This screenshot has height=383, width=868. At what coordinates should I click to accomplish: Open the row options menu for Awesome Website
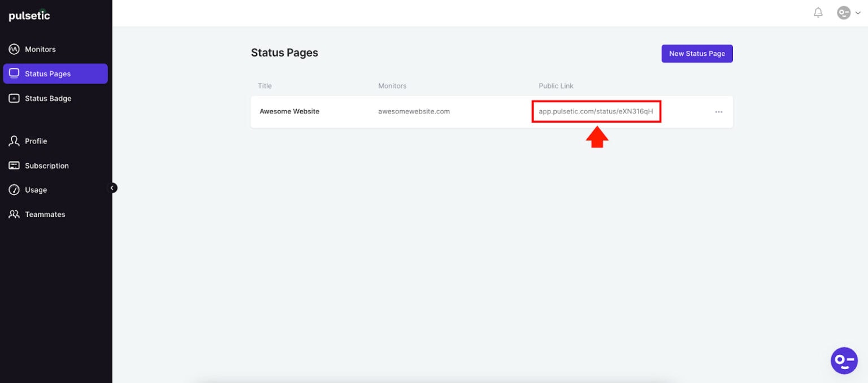click(718, 111)
